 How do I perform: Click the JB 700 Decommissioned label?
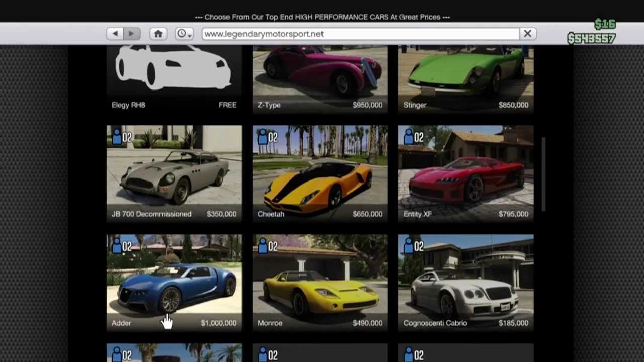(151, 214)
